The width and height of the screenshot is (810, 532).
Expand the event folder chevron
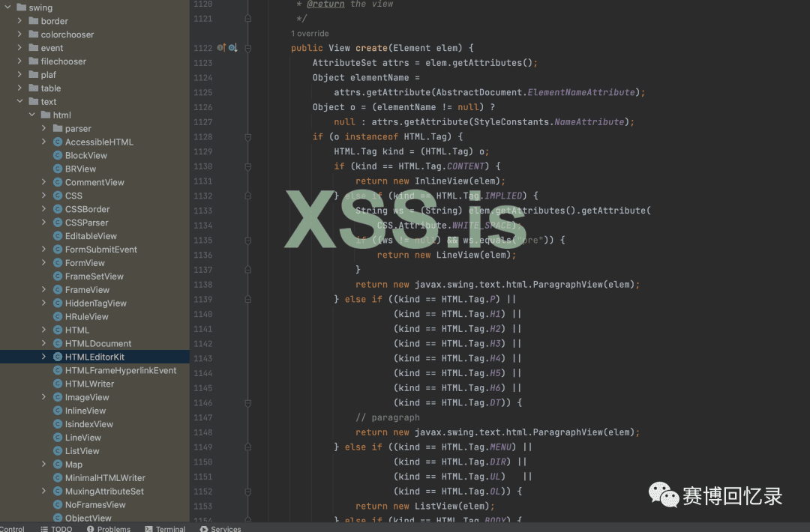click(x=19, y=47)
